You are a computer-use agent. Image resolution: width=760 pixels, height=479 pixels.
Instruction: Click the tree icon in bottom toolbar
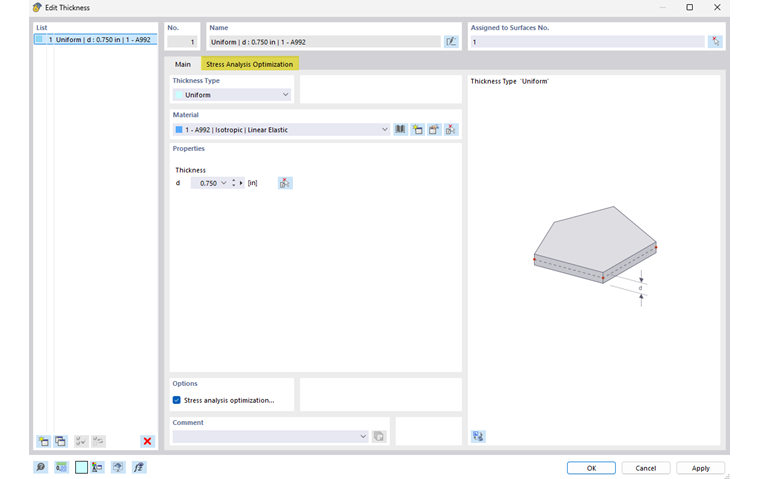97,467
